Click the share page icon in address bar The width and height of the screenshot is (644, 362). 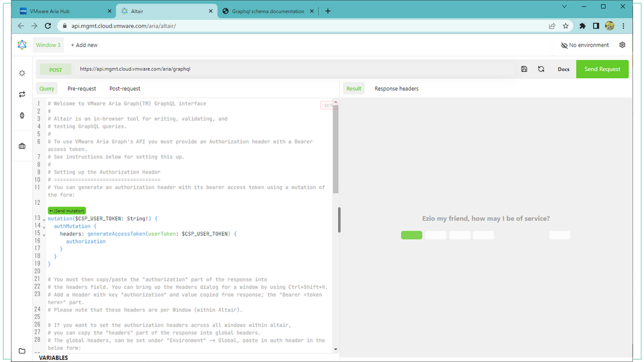(552, 26)
